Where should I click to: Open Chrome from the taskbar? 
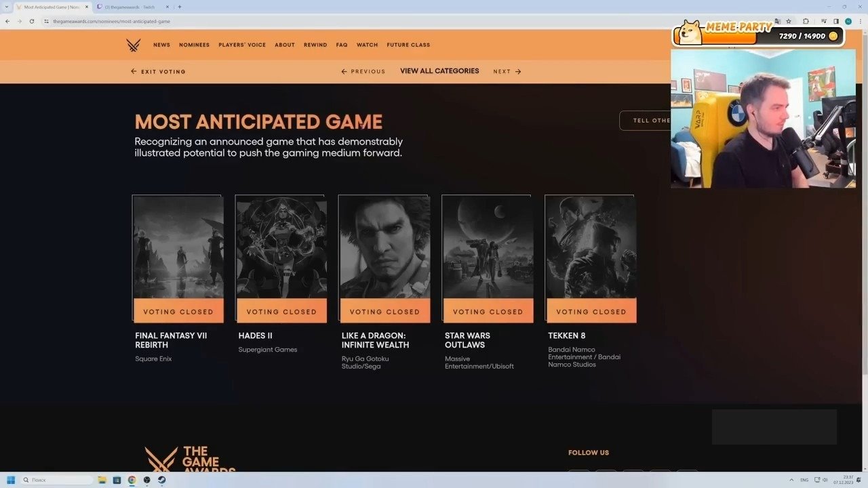[132, 480]
